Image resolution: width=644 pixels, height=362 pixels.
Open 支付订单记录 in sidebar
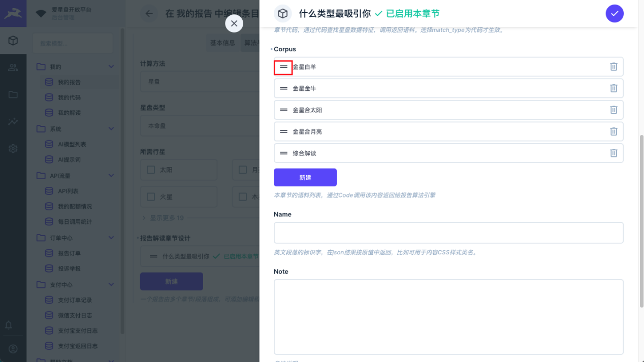tap(75, 300)
